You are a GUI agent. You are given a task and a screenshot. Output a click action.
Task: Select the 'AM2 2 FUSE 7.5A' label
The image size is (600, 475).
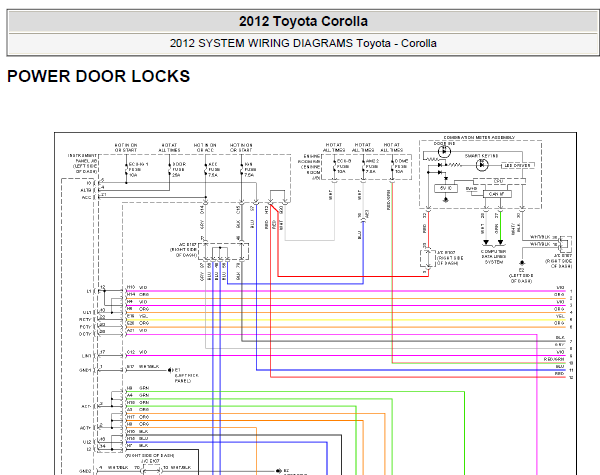pyautogui.click(x=372, y=166)
